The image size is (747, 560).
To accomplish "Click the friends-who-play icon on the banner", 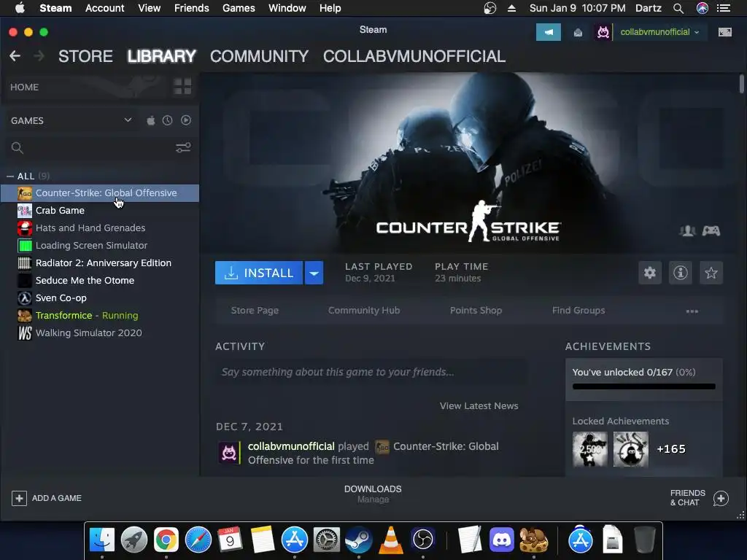I will coord(687,231).
